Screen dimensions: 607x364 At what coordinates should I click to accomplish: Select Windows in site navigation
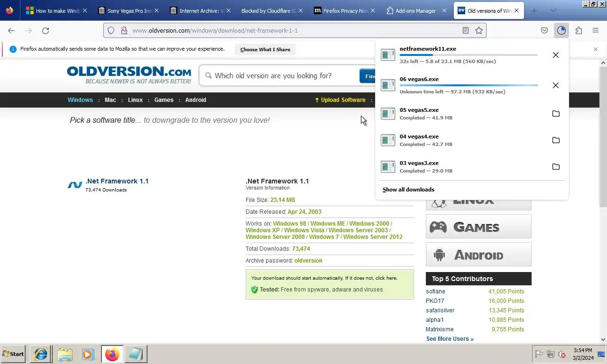tap(80, 100)
